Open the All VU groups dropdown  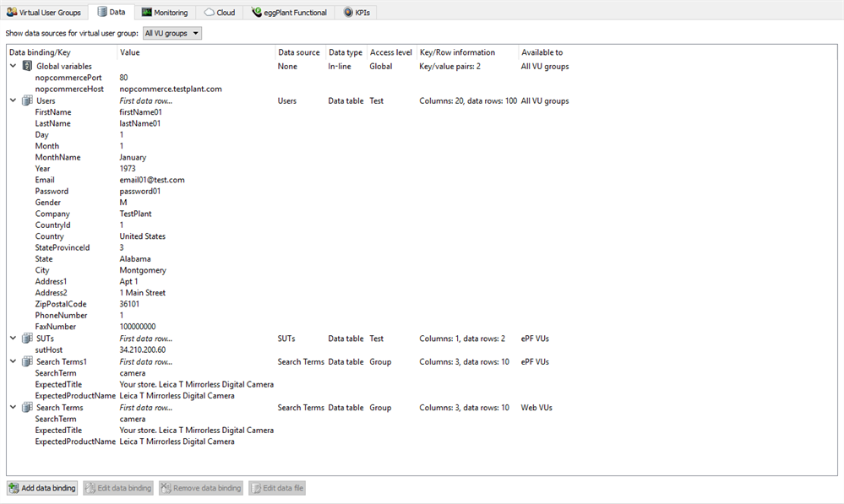(172, 33)
